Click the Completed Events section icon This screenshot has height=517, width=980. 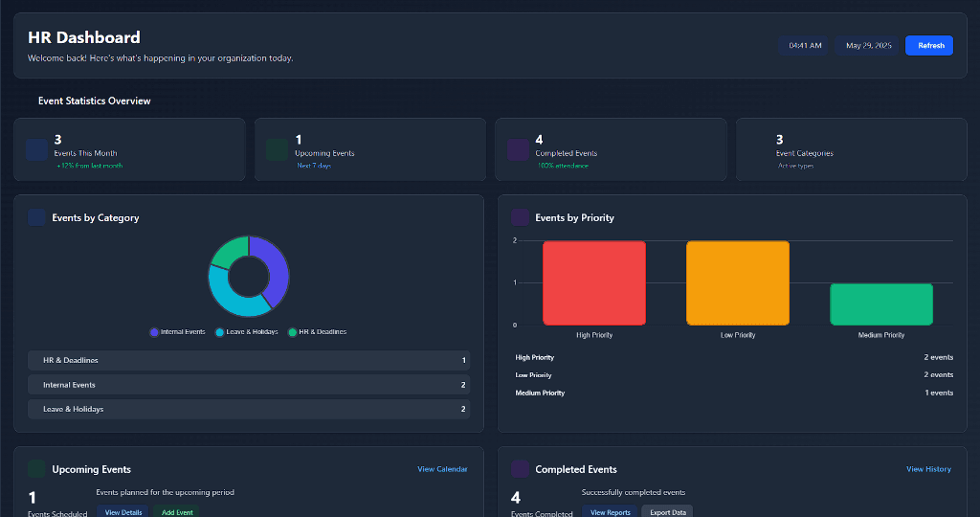(520, 468)
